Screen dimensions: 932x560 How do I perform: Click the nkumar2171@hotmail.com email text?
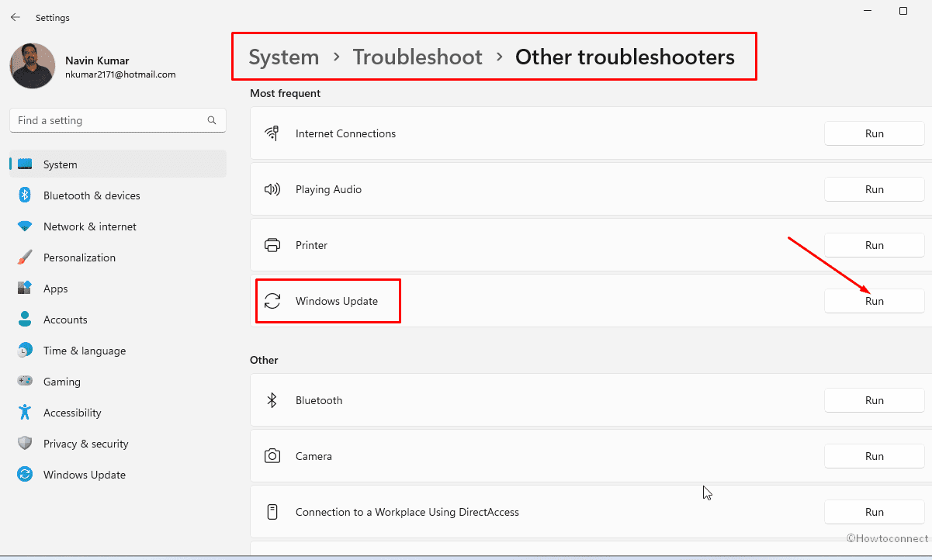pyautogui.click(x=120, y=74)
